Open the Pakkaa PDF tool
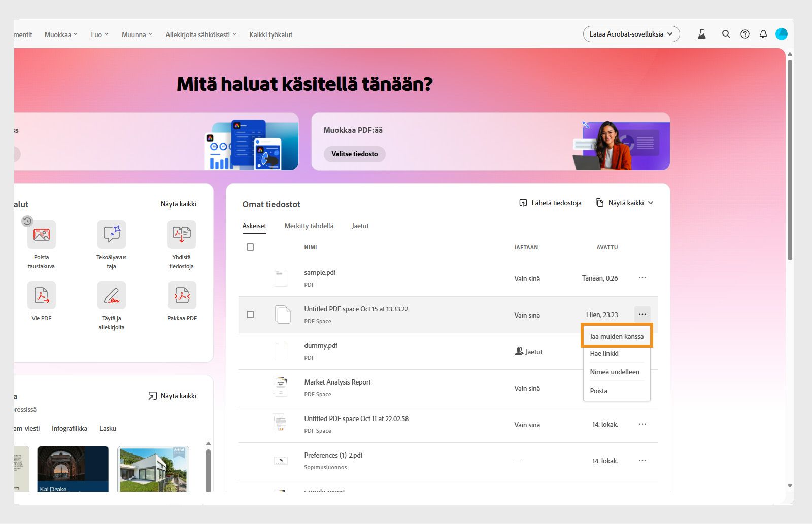Image resolution: width=812 pixels, height=524 pixels. 181,295
